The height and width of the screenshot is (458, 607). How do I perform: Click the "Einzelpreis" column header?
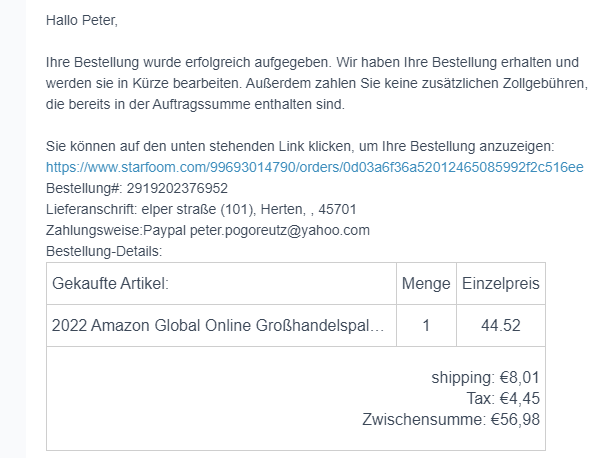coord(500,284)
